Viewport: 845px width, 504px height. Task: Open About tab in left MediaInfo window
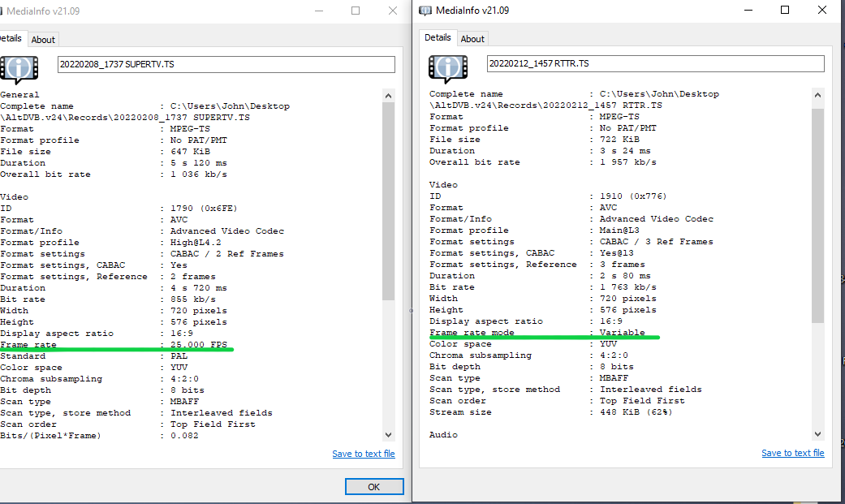[x=42, y=39]
